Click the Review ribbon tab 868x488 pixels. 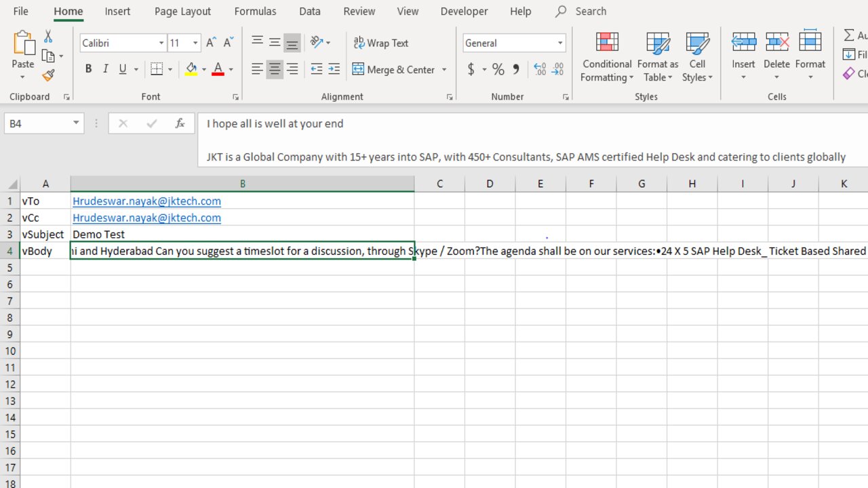pos(359,12)
